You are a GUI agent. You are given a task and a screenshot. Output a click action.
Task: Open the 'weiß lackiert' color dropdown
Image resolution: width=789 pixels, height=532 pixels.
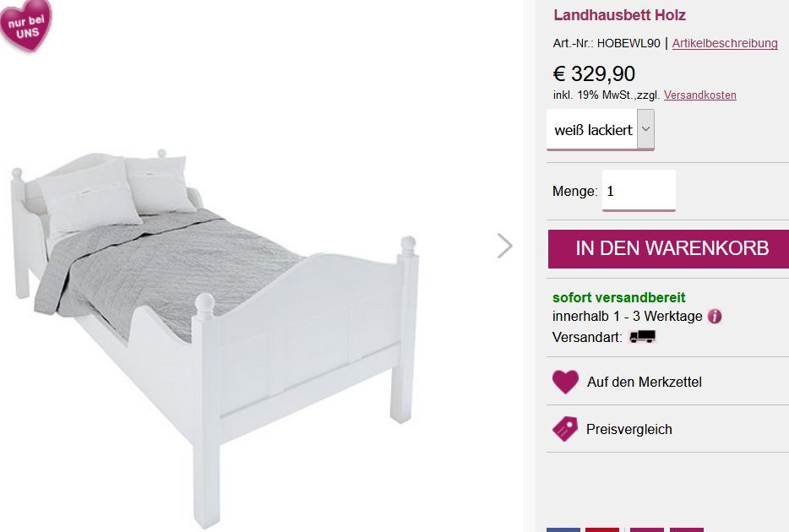(601, 130)
